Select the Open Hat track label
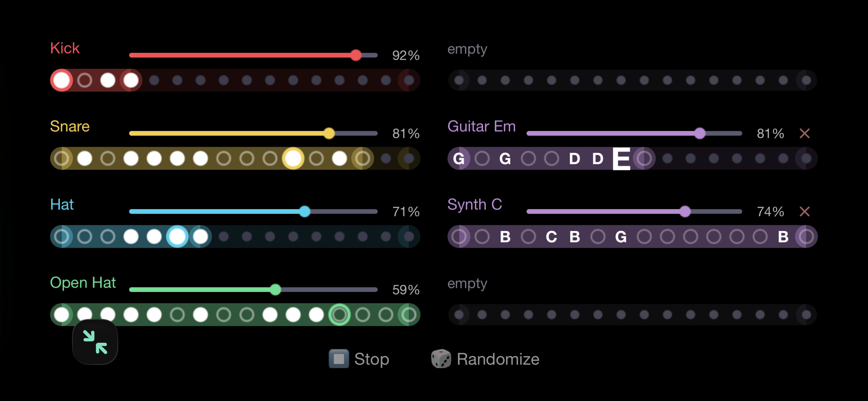868x401 pixels. (83, 283)
